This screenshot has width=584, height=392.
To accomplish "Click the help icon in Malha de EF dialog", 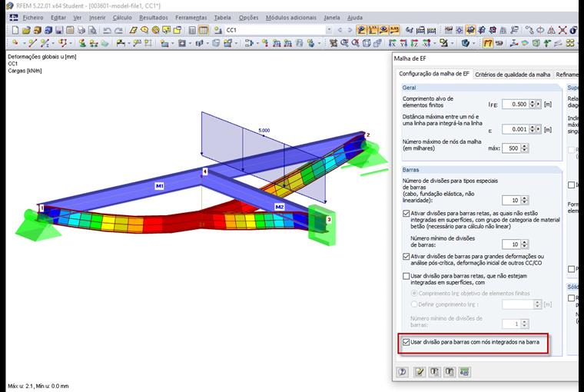I will click(402, 371).
